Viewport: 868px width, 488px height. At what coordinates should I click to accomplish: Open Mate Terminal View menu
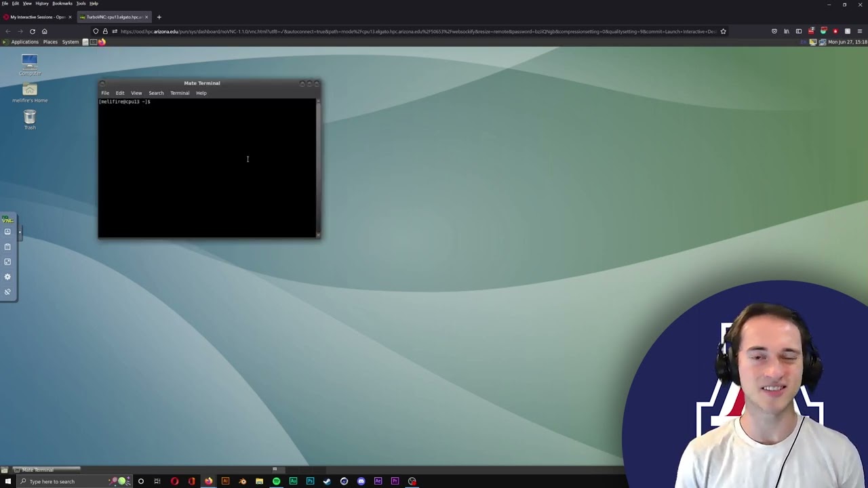pos(136,93)
